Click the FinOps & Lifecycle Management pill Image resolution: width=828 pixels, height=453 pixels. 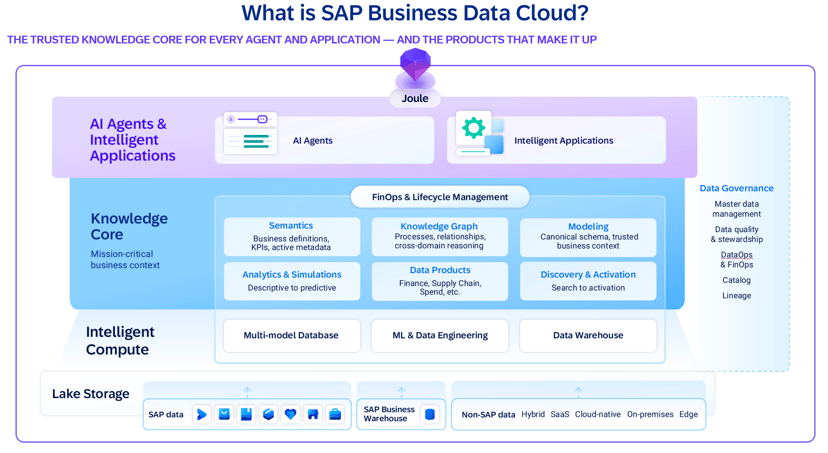(440, 197)
